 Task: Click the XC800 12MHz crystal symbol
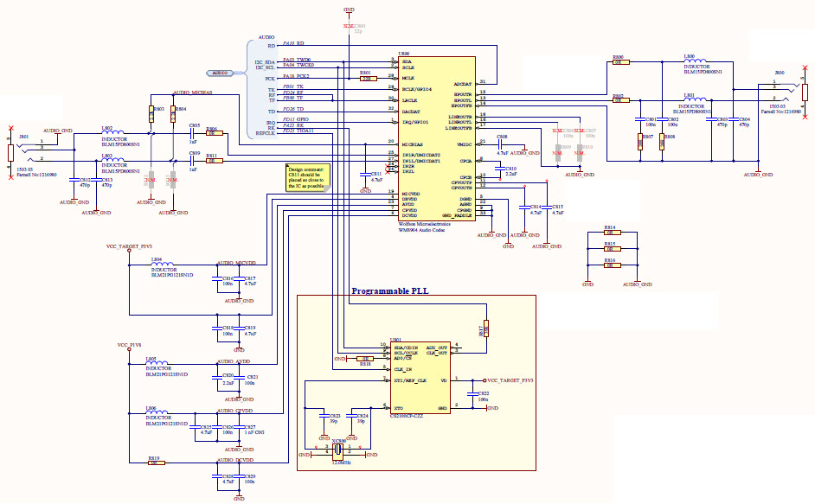(x=338, y=450)
